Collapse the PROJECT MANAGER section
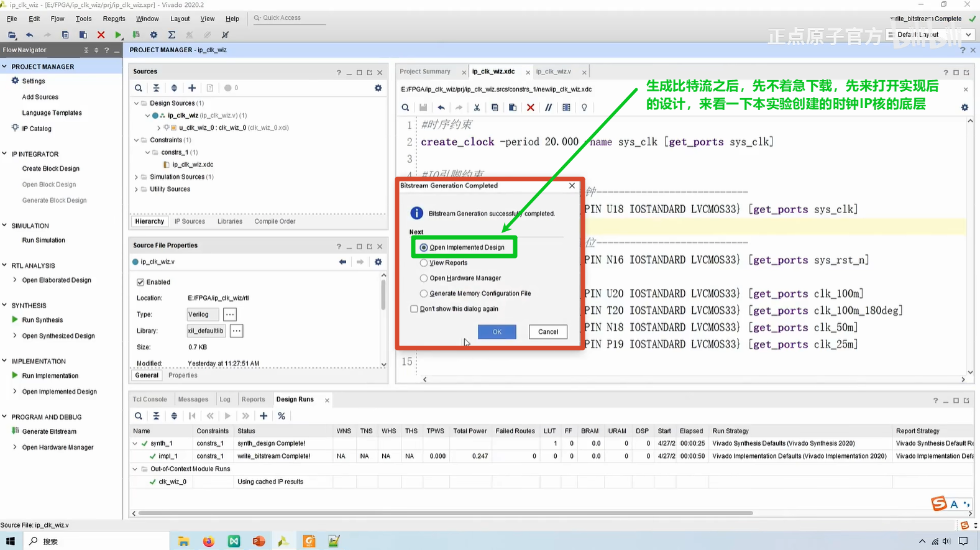Screen dimensions: 980x550 5,66
